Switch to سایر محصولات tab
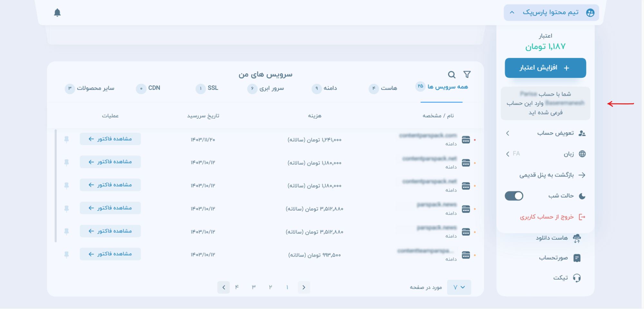Image resolution: width=644 pixels, height=309 pixels. [90, 88]
